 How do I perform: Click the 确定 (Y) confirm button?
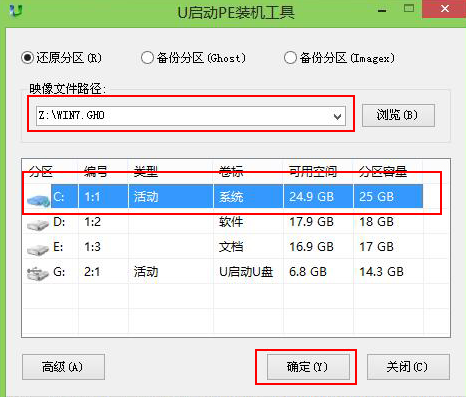click(x=308, y=367)
